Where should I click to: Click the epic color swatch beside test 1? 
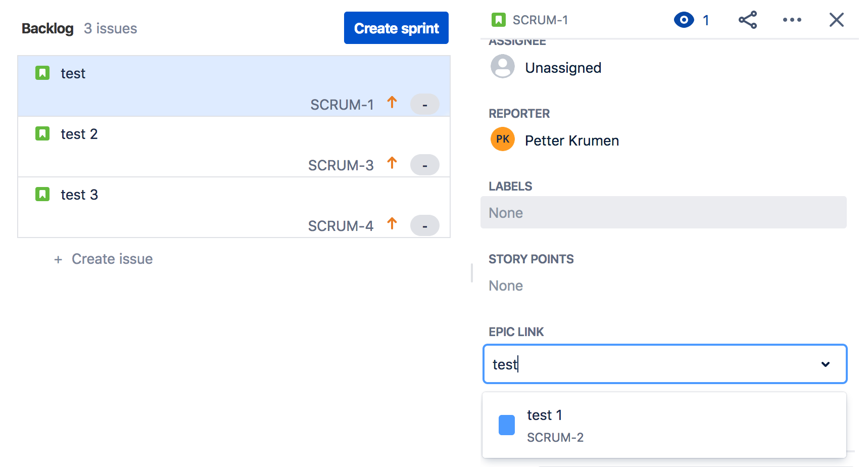(x=506, y=425)
